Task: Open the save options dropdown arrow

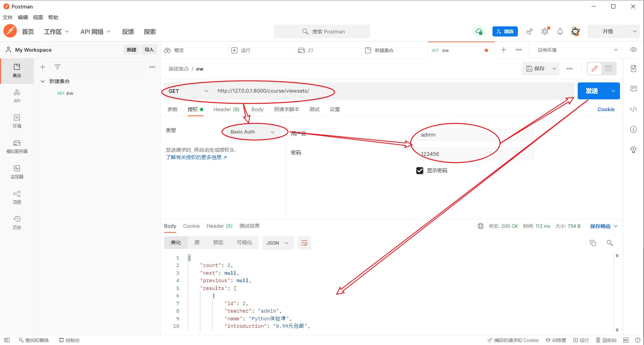Action: (554, 69)
